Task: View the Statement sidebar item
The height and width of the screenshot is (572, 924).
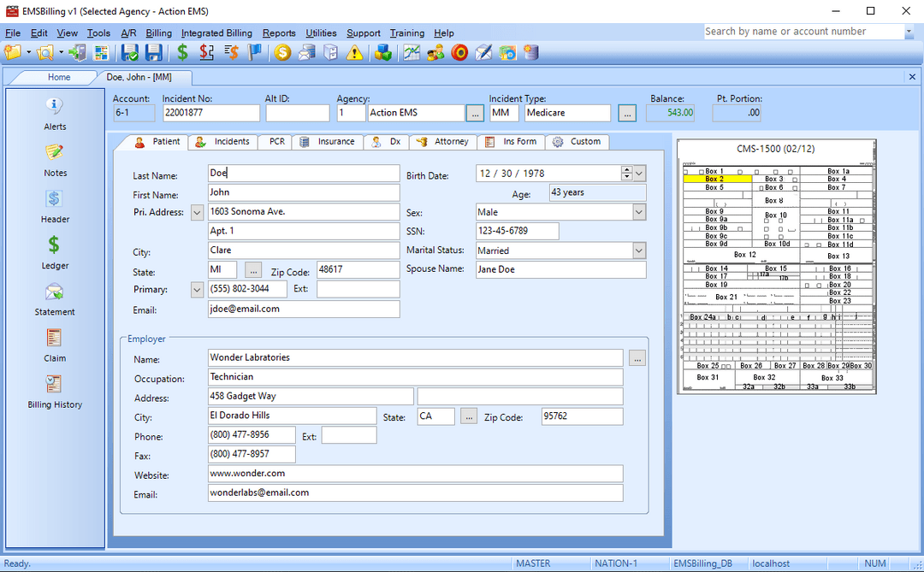Action: tap(54, 298)
